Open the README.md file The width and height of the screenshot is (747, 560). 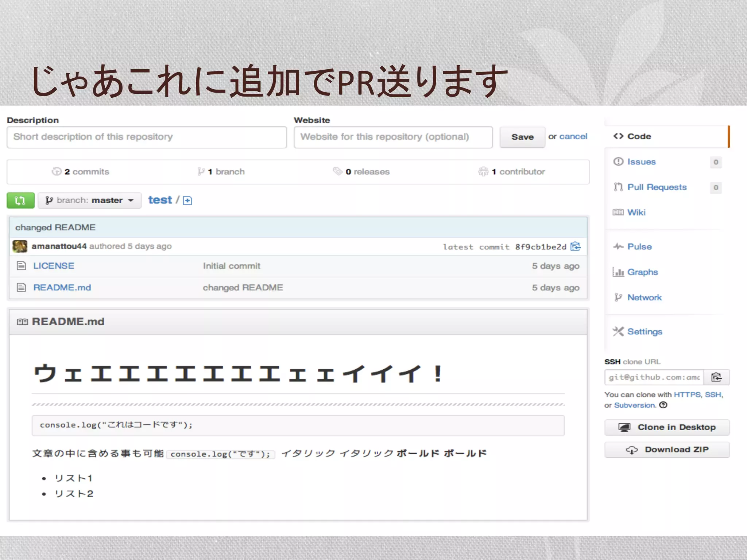[x=62, y=288]
